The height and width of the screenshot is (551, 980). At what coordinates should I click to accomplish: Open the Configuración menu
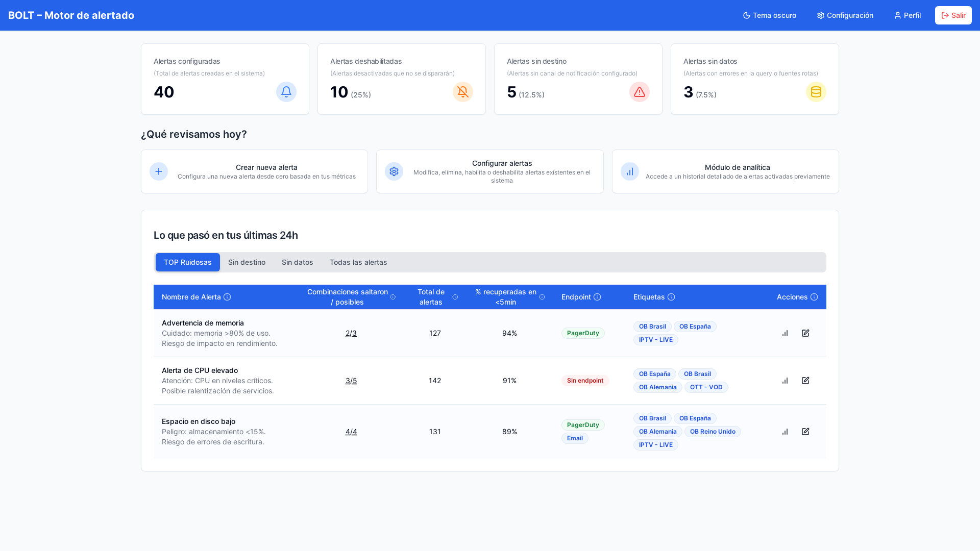(x=845, y=15)
